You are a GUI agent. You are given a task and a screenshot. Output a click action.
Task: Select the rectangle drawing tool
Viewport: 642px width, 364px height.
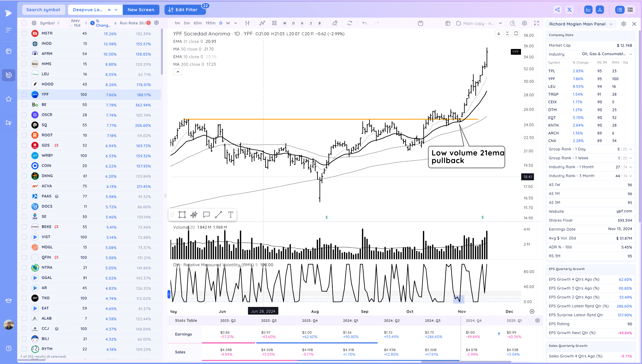click(182, 215)
